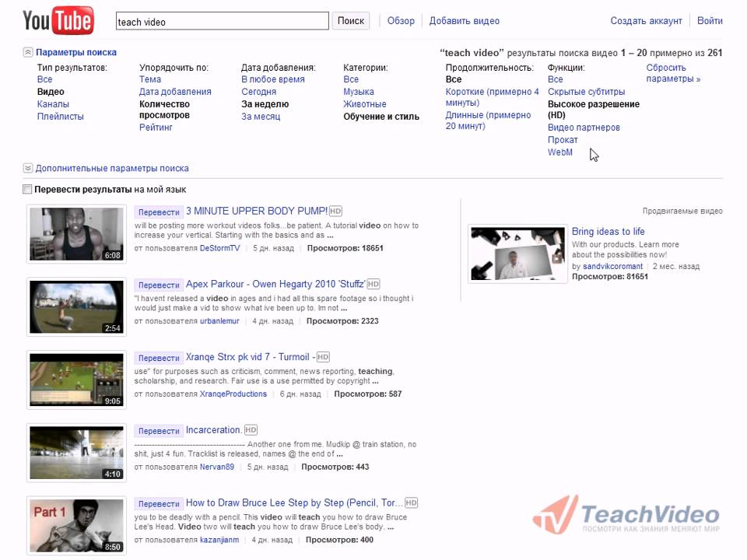Visit sandvikcoromant user channel
Image resolution: width=747 pixels, height=560 pixels.
(612, 266)
